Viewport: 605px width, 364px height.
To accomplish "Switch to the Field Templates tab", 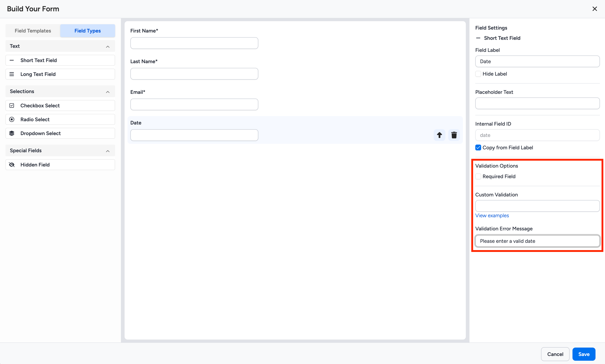I will (x=33, y=31).
